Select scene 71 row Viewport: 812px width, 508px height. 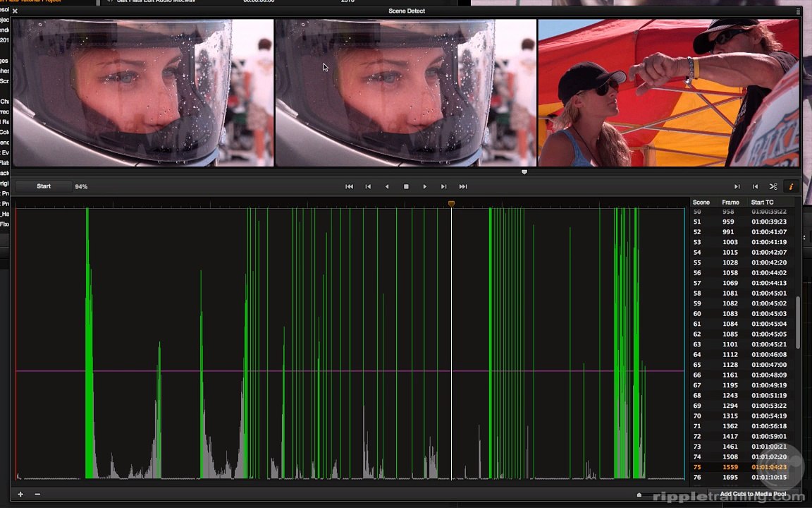click(743, 426)
